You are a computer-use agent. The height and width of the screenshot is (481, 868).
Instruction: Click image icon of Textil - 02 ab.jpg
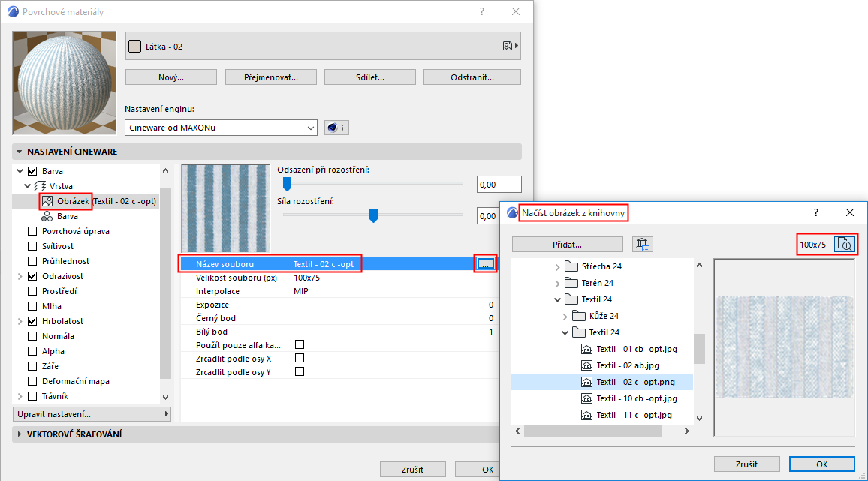[x=586, y=365]
